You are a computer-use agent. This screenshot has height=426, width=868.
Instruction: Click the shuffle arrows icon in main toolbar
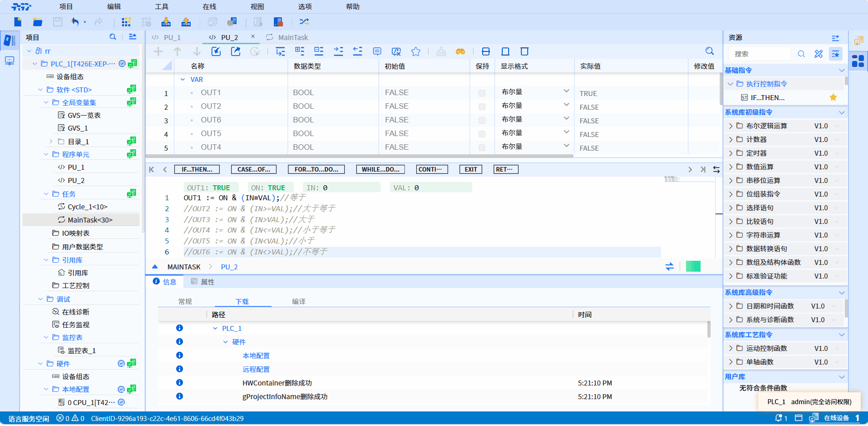(x=304, y=22)
